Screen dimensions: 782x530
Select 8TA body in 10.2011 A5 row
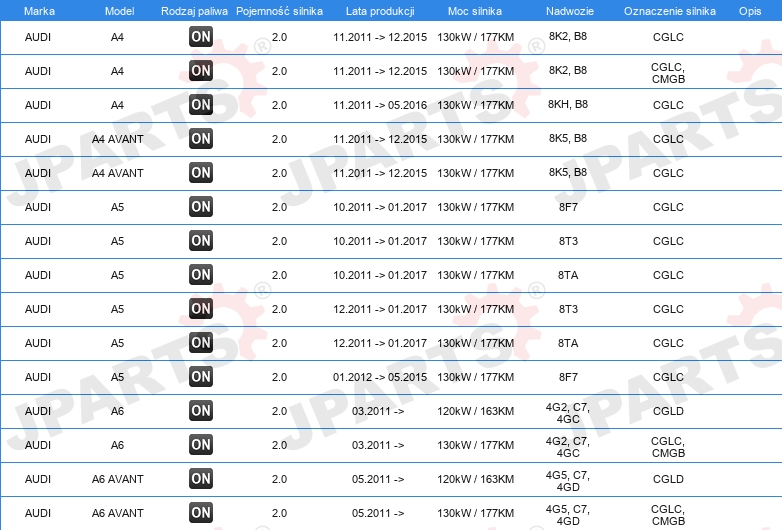(x=568, y=275)
